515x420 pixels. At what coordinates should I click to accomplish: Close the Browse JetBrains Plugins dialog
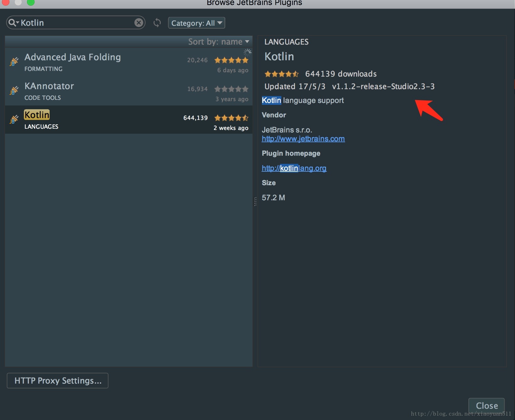coord(486,406)
